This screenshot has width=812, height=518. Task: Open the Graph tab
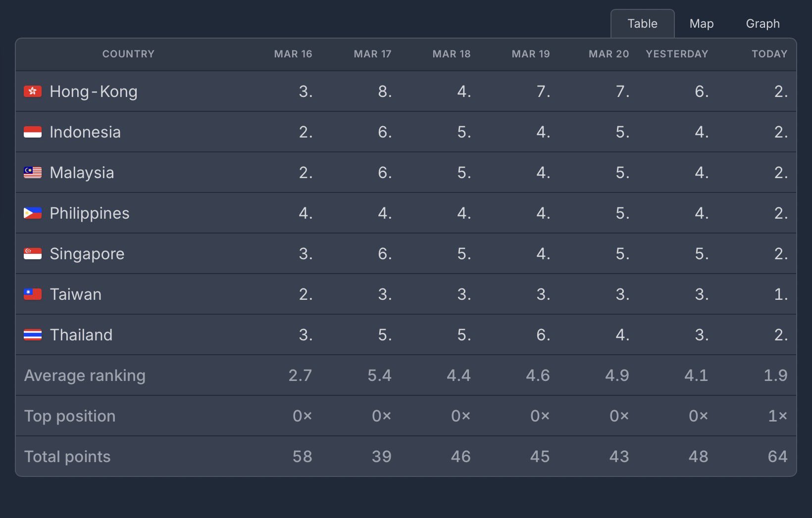coord(762,24)
